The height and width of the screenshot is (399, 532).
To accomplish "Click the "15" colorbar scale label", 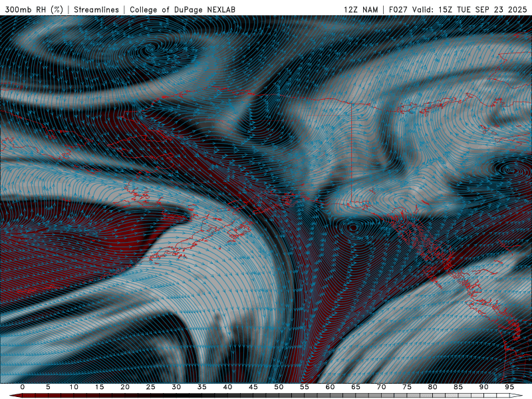I will click(99, 387).
